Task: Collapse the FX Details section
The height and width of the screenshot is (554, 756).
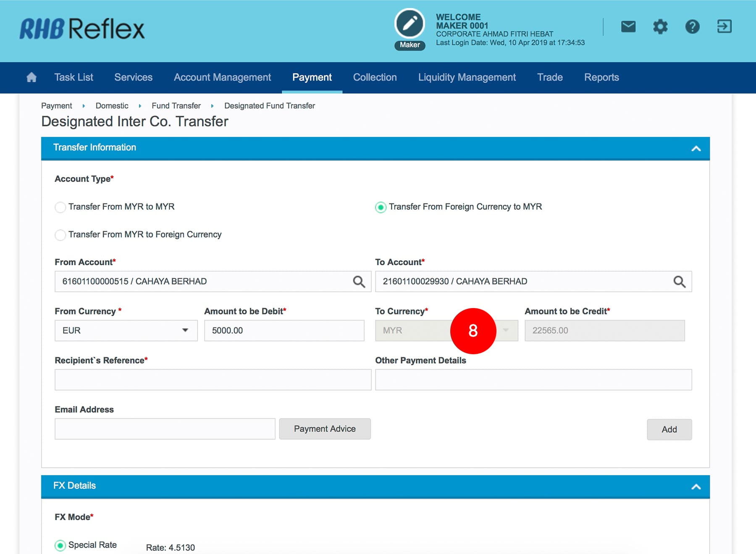Action: (696, 487)
